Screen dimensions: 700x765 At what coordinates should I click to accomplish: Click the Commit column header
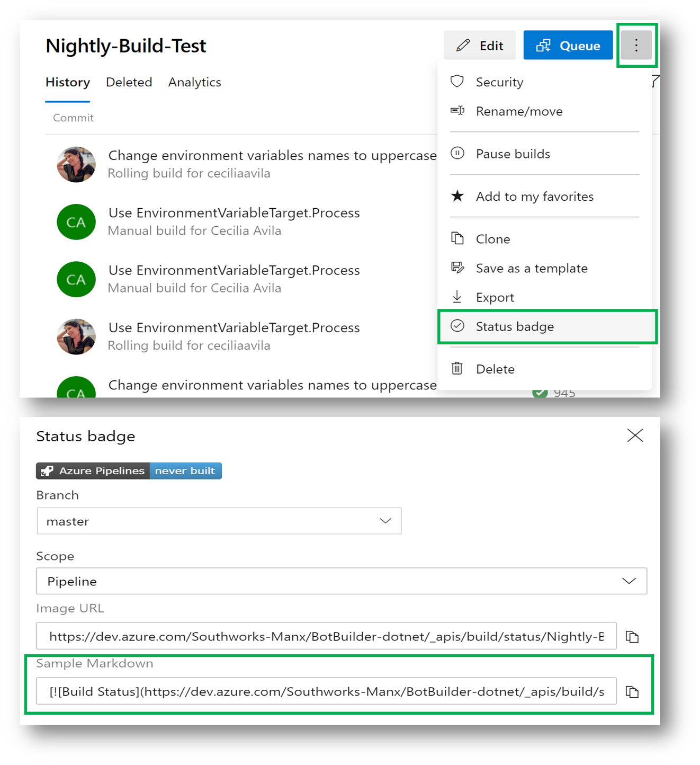(x=73, y=118)
